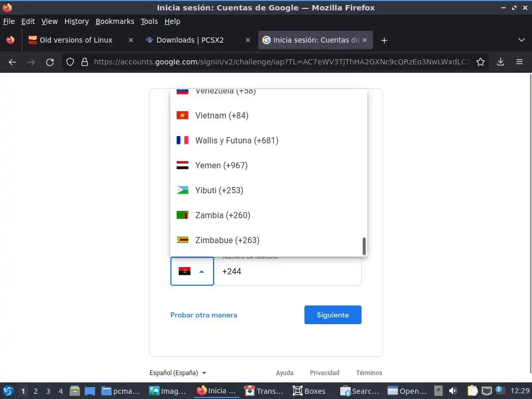532x399 pixels.
Task: Click the country list scrollbar thumb
Action: pyautogui.click(x=364, y=246)
